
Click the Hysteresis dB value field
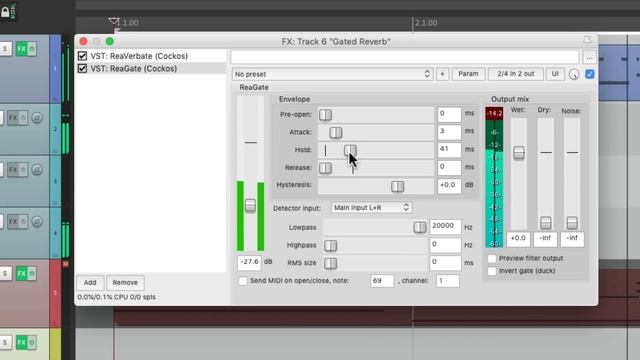point(449,185)
